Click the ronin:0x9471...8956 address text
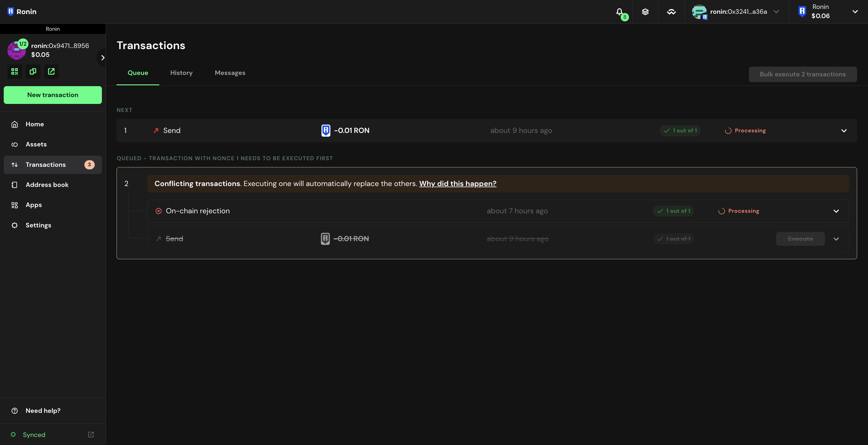Screen dimensions: 868x445 (60, 46)
